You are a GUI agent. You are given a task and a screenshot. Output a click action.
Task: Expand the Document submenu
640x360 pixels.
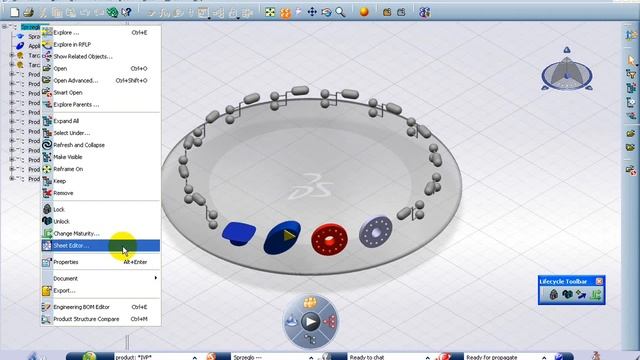point(100,278)
